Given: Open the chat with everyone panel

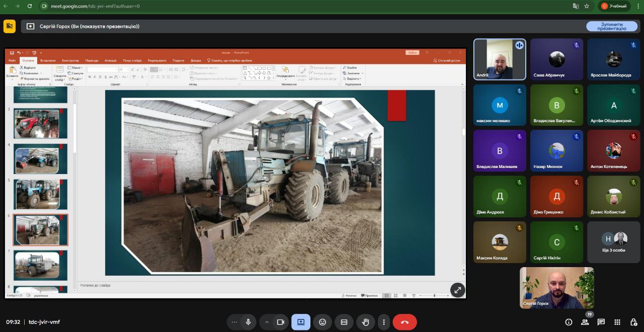Looking at the screenshot, I should [601, 322].
